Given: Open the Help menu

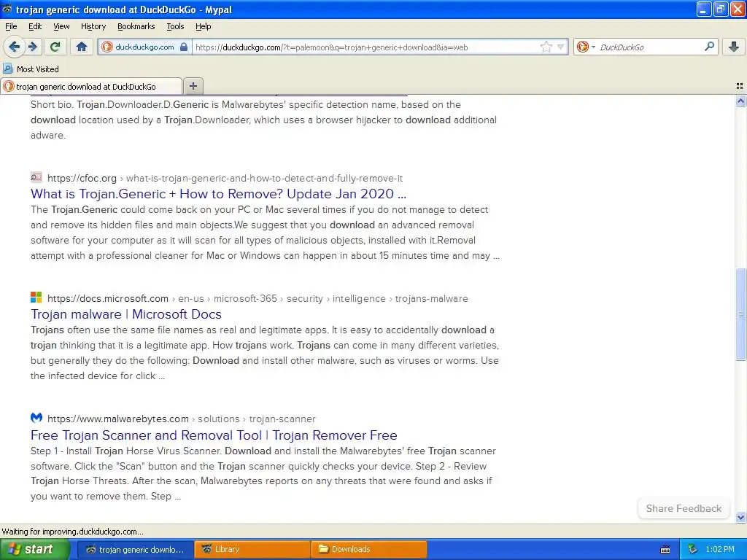Looking at the screenshot, I should pyautogui.click(x=203, y=26).
